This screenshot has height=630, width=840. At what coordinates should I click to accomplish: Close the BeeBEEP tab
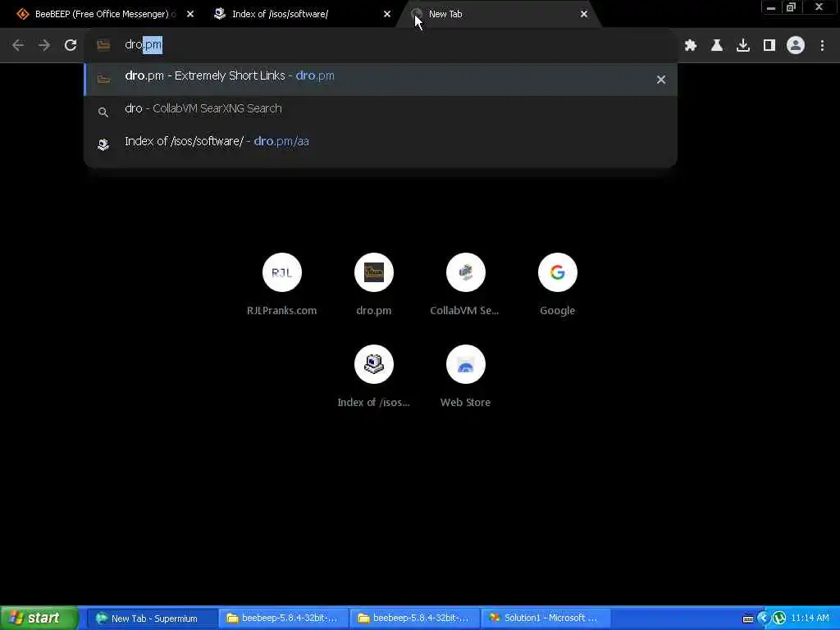point(190,14)
